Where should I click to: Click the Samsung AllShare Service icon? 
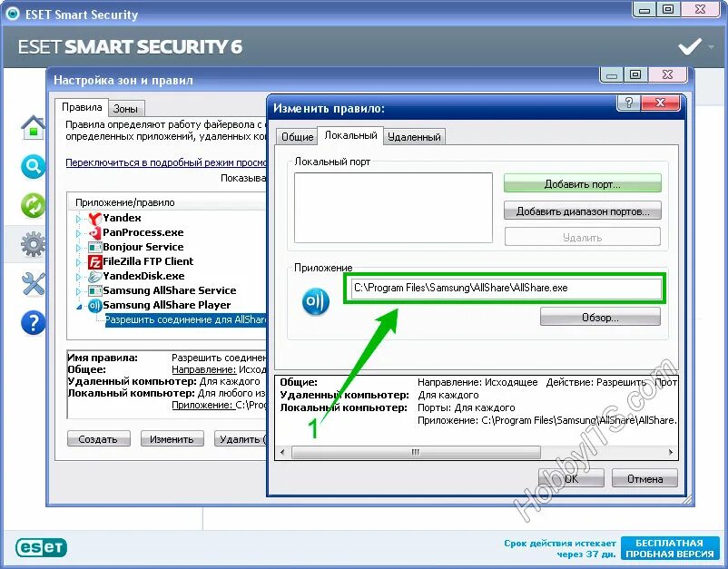click(x=94, y=290)
